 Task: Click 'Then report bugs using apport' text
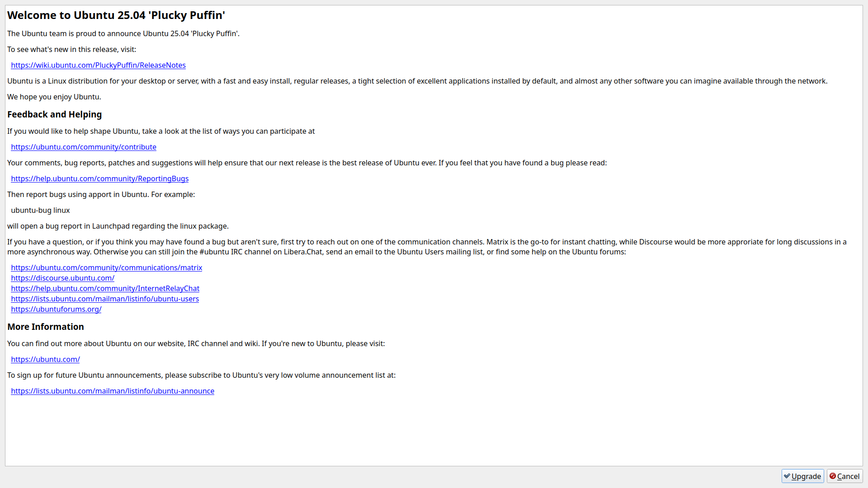101,194
